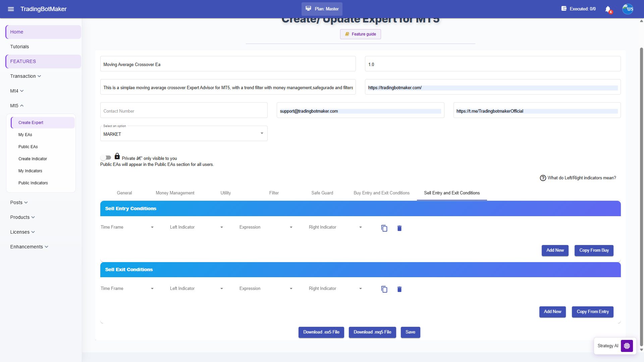Switch to the Safe Guard tab

click(x=322, y=193)
